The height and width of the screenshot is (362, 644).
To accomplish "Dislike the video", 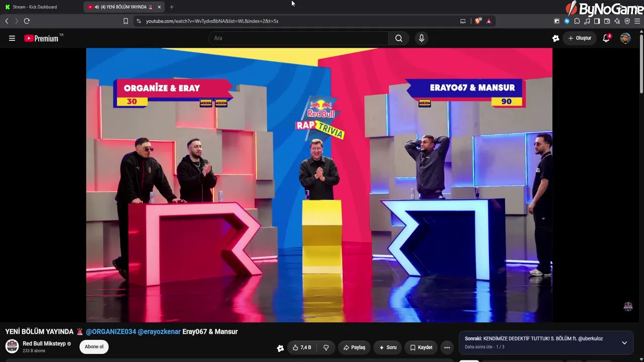I will pos(326,347).
